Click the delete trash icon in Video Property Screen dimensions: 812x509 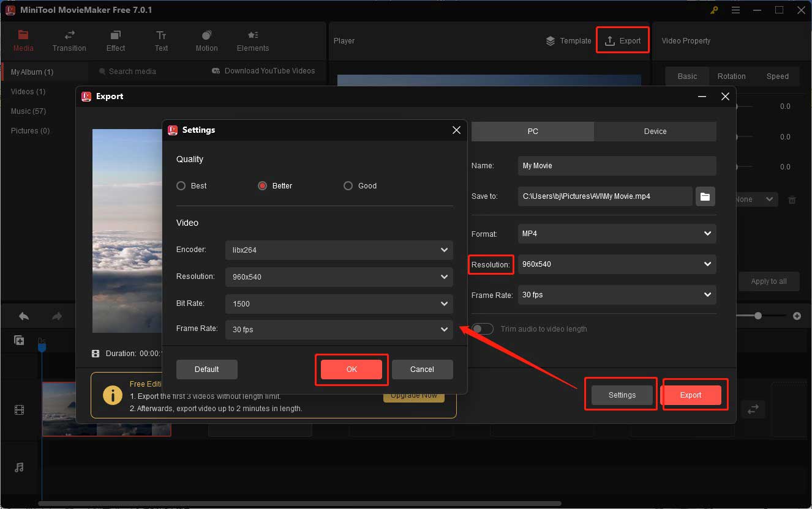click(x=792, y=199)
